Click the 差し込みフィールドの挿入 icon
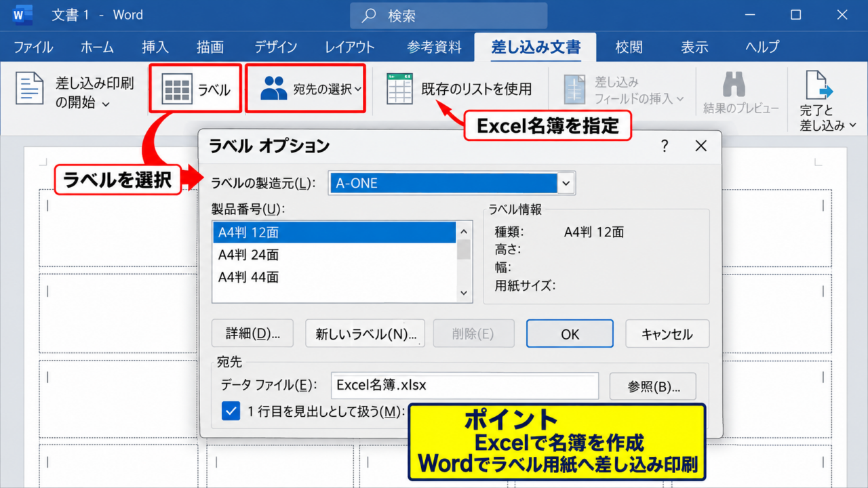The image size is (868, 488). pyautogui.click(x=574, y=89)
